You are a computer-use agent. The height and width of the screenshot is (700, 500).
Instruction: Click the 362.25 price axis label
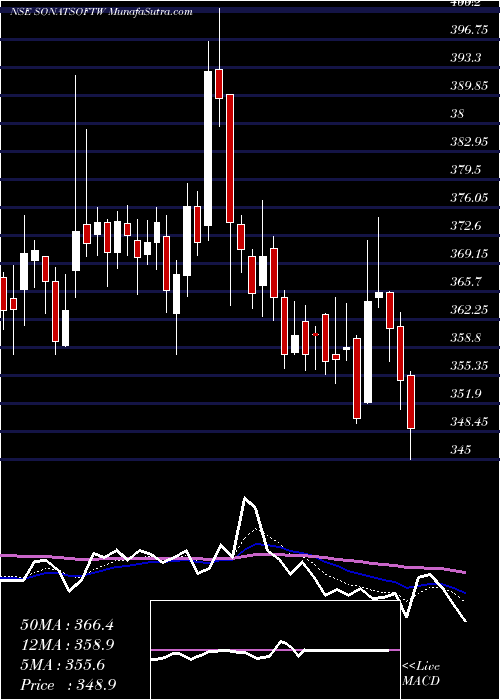pyautogui.click(x=468, y=309)
